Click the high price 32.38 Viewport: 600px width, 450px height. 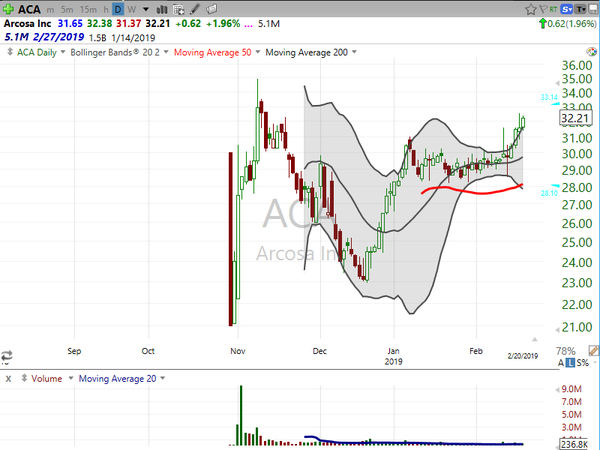pyautogui.click(x=99, y=24)
